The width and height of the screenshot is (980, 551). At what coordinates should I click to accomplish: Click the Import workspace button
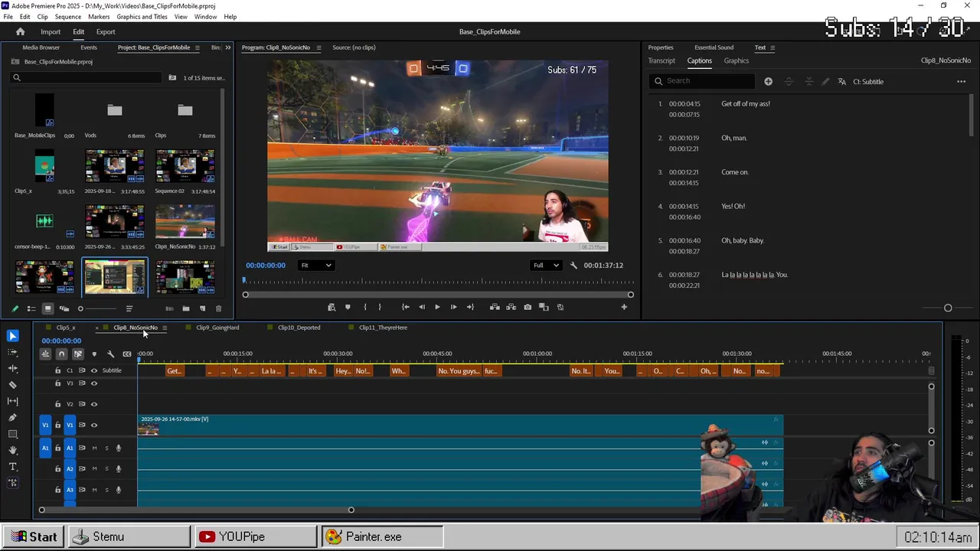[51, 31]
